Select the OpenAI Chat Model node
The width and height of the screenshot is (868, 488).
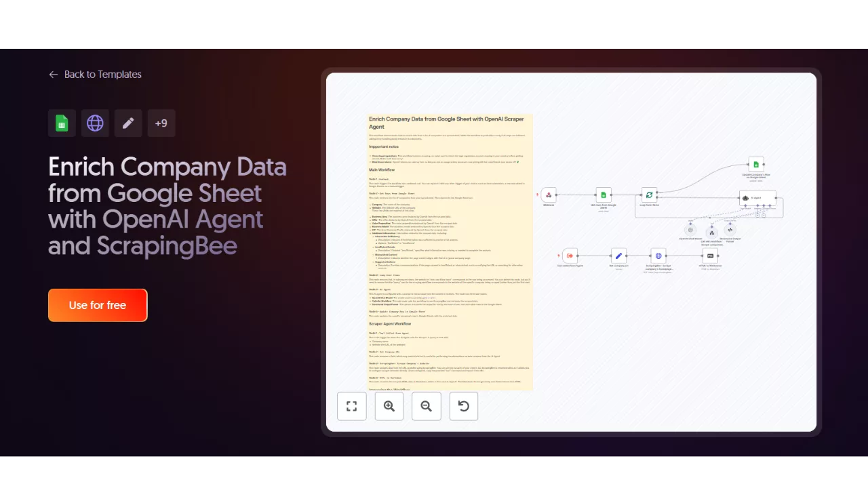pyautogui.click(x=690, y=230)
